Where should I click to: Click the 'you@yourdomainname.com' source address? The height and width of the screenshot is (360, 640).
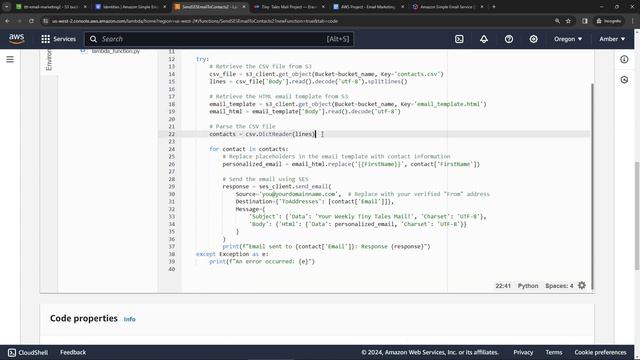[x=298, y=194]
